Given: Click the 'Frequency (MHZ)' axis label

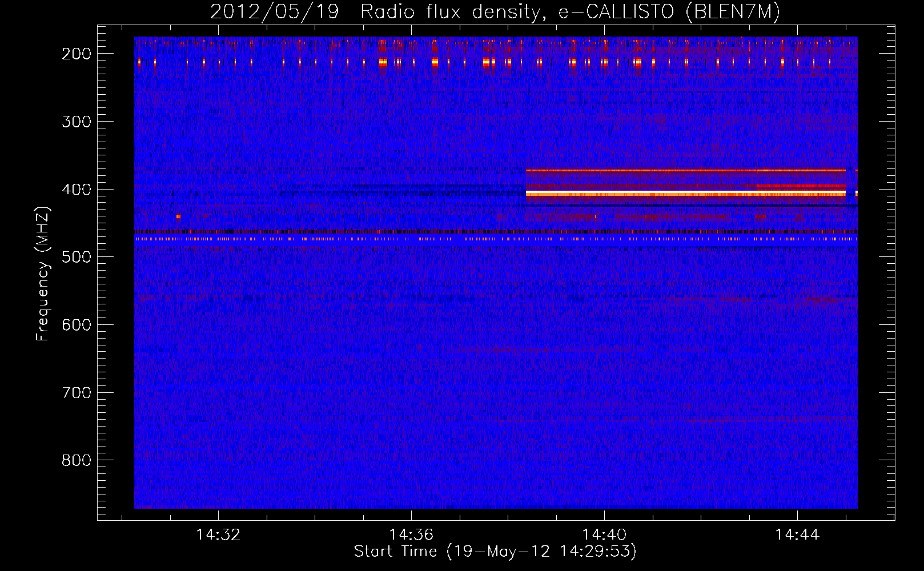Looking at the screenshot, I should pos(43,274).
